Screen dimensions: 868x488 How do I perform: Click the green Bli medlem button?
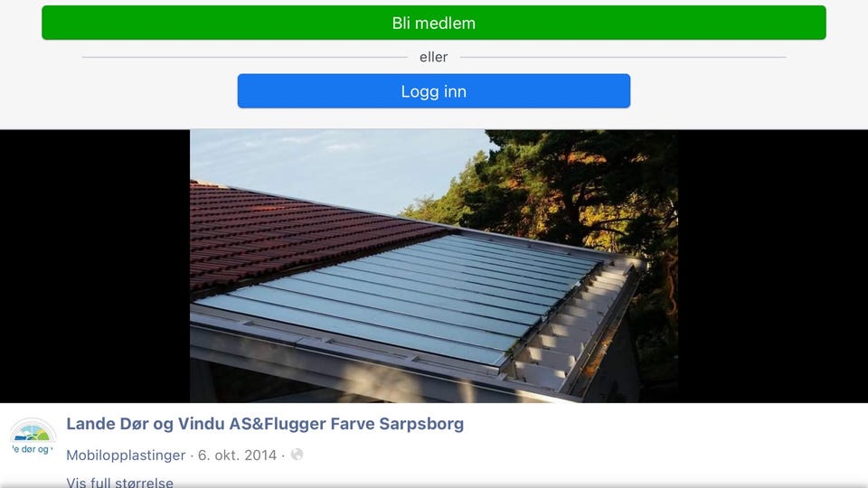click(x=433, y=23)
